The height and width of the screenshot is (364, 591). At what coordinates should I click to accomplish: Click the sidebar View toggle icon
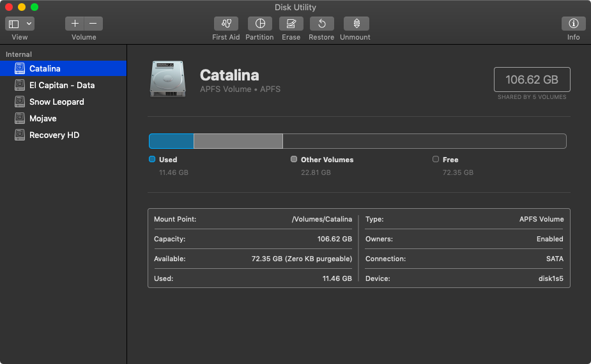14,24
